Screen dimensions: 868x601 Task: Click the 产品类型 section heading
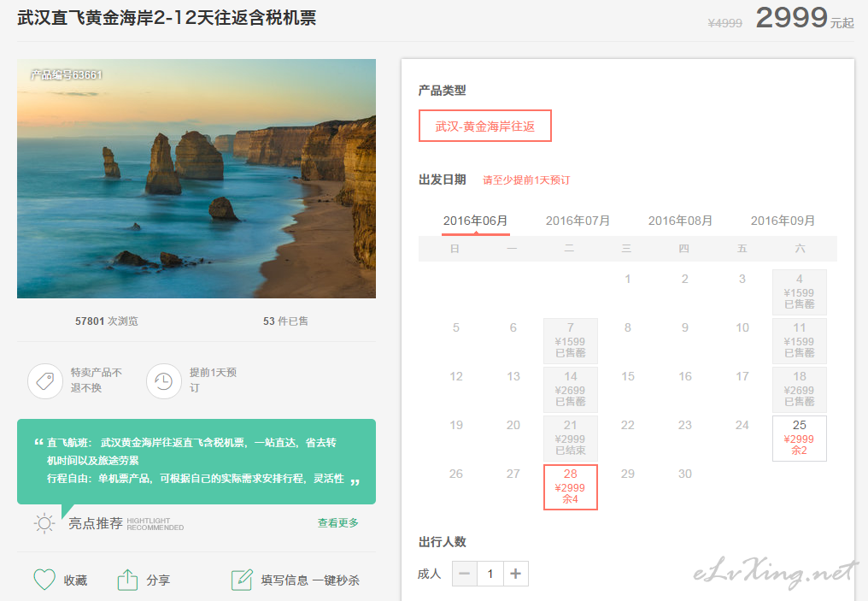pos(443,91)
